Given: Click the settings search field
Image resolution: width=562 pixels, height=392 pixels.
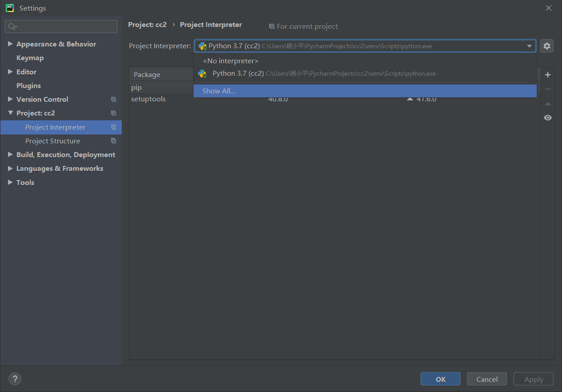Looking at the screenshot, I should tap(61, 27).
